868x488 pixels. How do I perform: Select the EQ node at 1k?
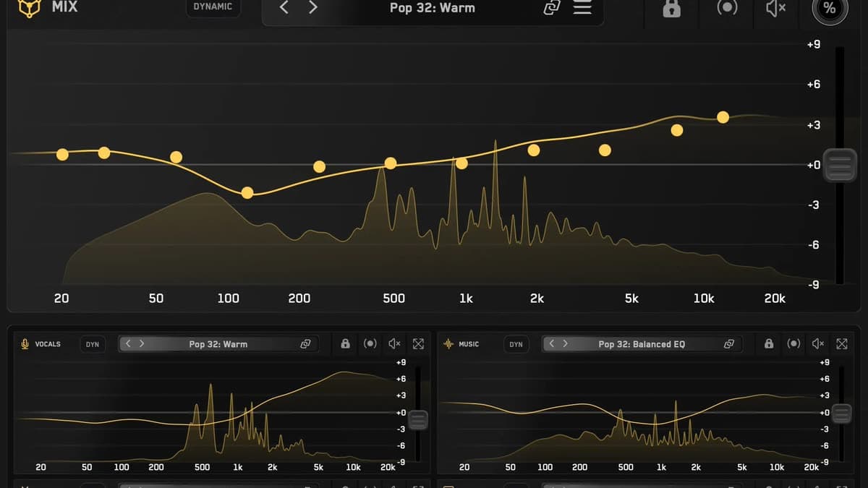point(461,163)
